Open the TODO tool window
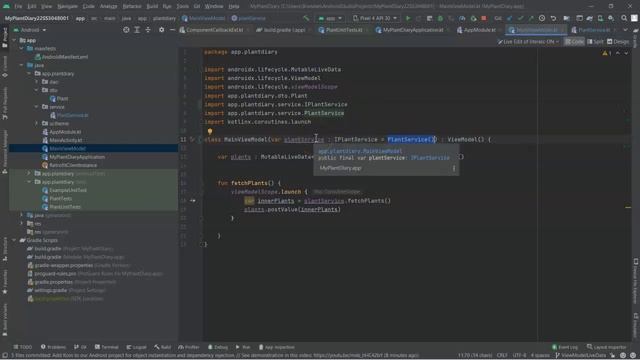Image resolution: width=640 pixels, height=360 pixels. [x=22, y=347]
